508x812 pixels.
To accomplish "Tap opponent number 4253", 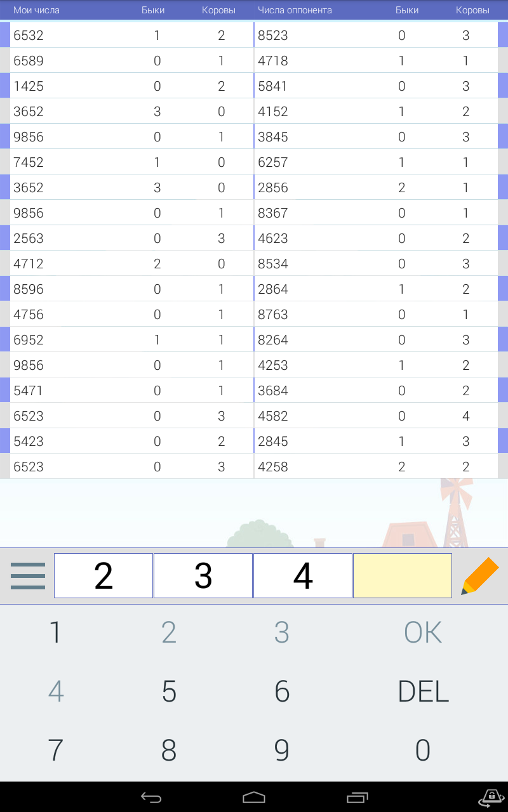I will 273,365.
